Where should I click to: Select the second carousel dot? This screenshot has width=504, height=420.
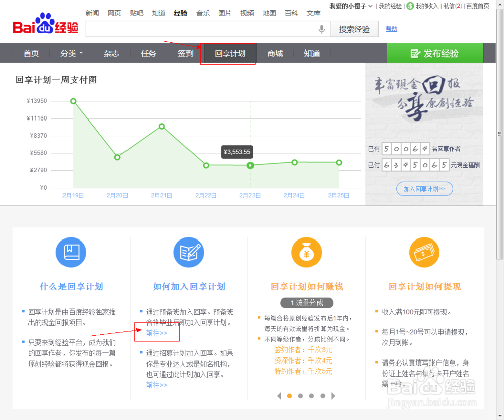[300, 396]
